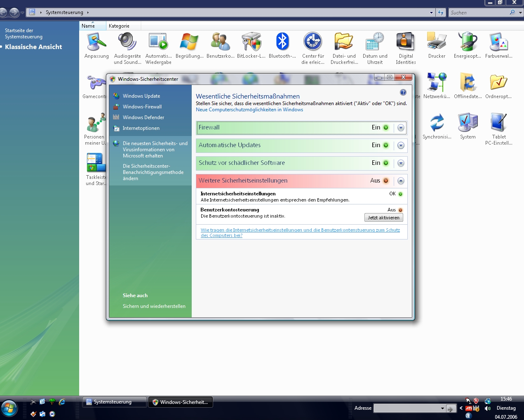Expand the Systemsteuerung breadcrumb arrow
The width and height of the screenshot is (524, 420).
[x=88, y=12]
